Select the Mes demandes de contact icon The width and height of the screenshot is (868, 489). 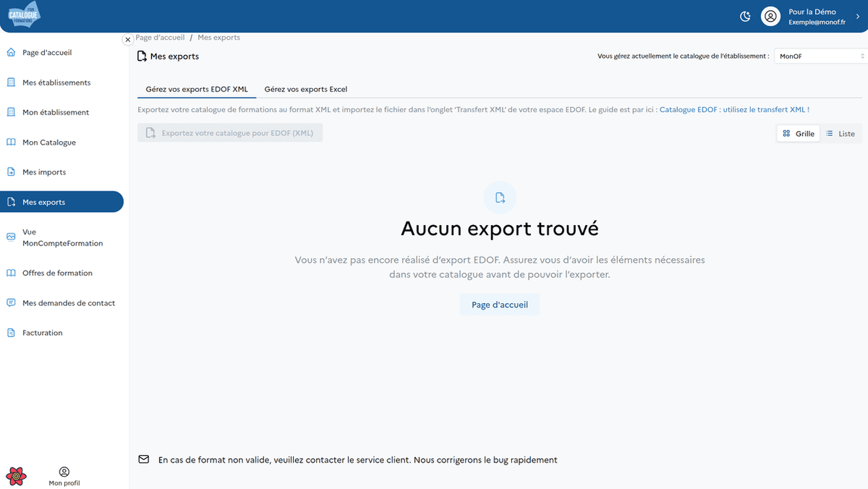pyautogui.click(x=10, y=302)
